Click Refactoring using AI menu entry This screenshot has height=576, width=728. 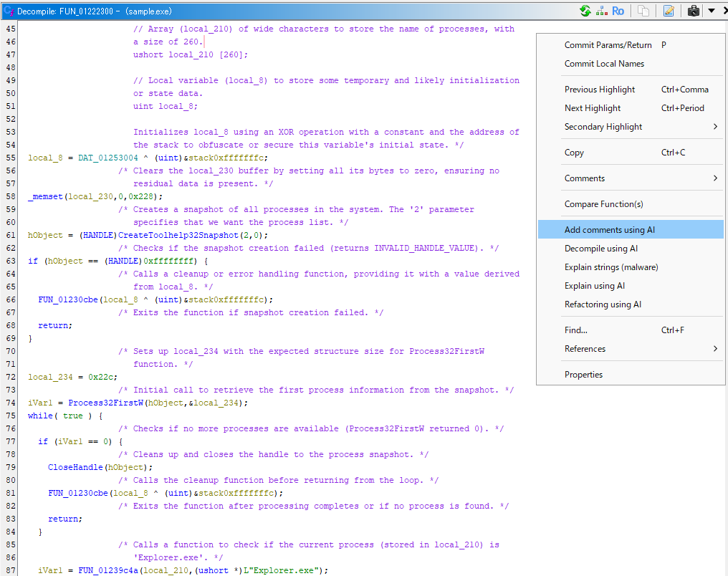pyautogui.click(x=603, y=304)
